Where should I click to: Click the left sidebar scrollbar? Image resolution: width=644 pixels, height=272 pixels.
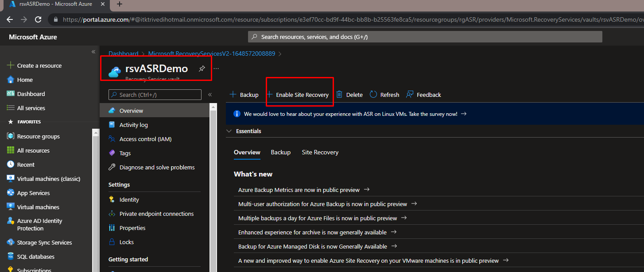95,200
